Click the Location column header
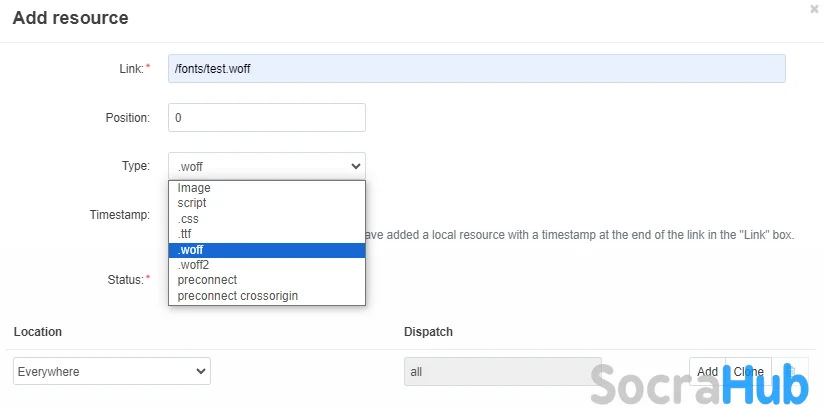The height and width of the screenshot is (408, 824). [37, 331]
